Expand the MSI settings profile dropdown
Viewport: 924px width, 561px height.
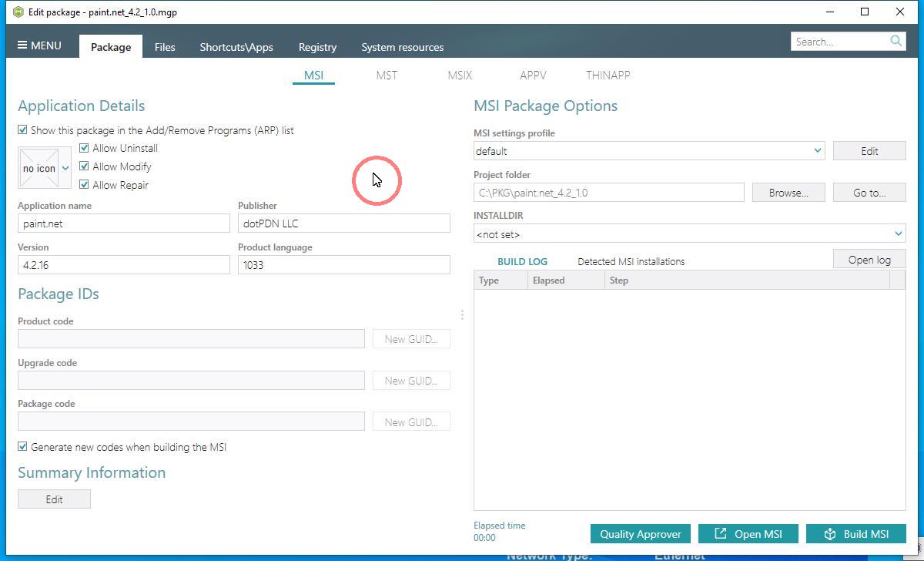pyautogui.click(x=817, y=151)
